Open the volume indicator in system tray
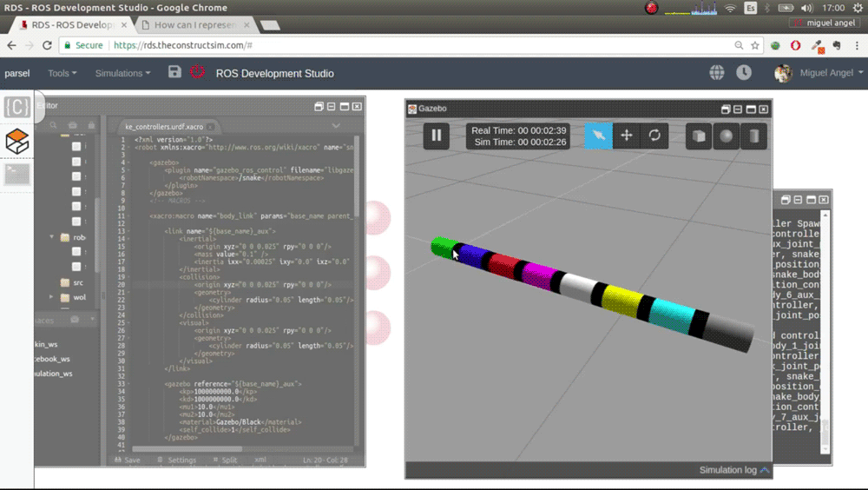868x490 pixels. (806, 8)
